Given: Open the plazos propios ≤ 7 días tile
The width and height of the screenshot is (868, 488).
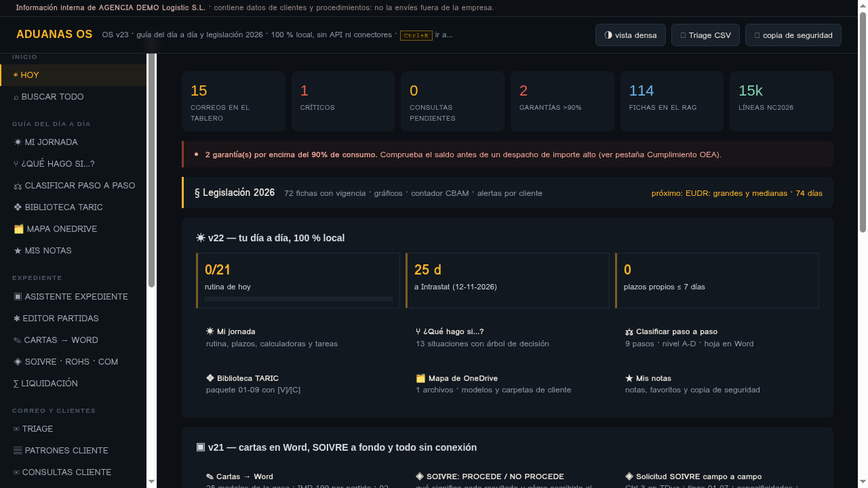Looking at the screenshot, I should (717, 281).
